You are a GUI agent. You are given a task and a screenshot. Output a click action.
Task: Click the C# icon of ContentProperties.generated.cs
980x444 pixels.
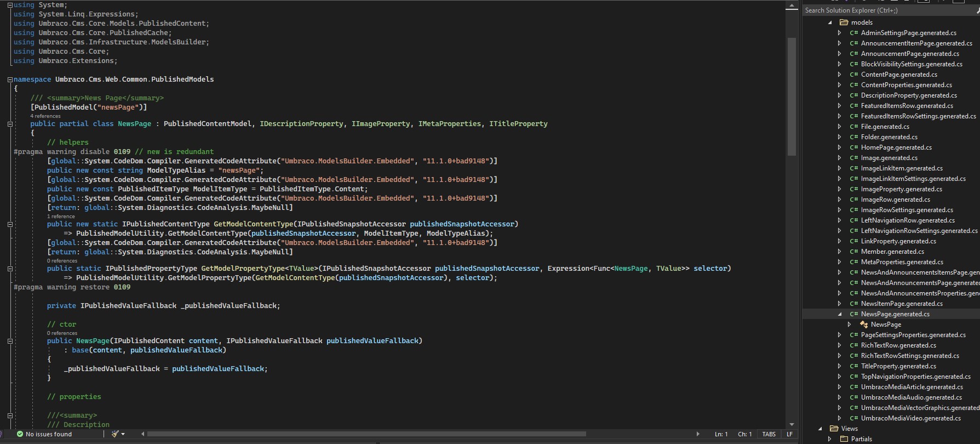tap(853, 85)
